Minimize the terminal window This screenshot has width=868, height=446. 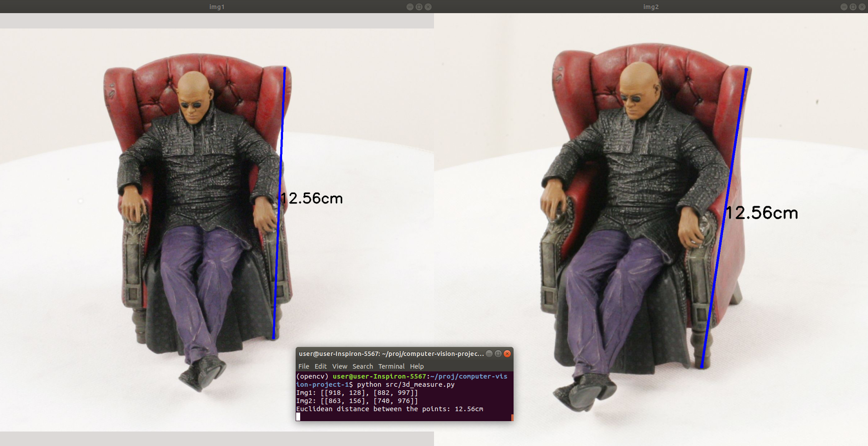click(489, 354)
